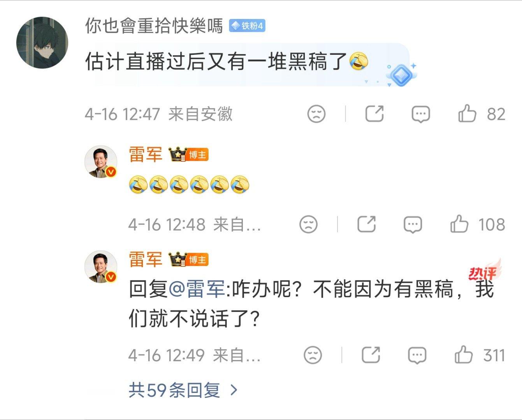Tap the verified V badge on 雷军's avatar

[111, 172]
